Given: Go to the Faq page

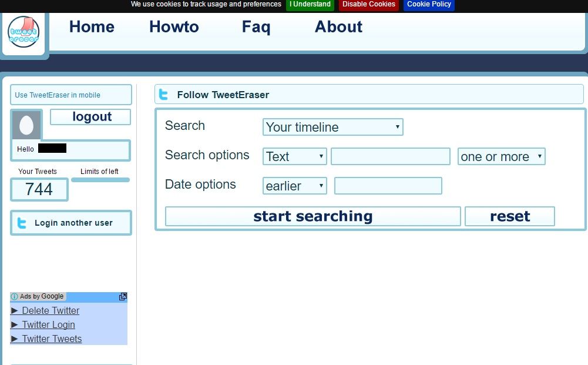Looking at the screenshot, I should (x=256, y=26).
